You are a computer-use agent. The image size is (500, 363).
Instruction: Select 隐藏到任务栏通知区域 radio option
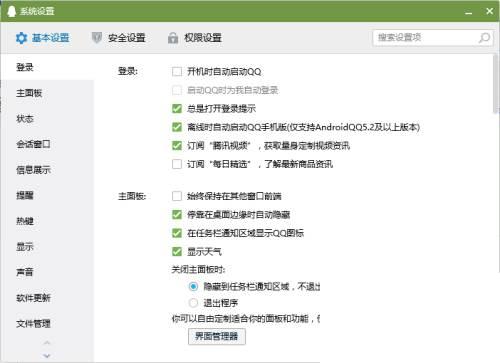(x=193, y=287)
